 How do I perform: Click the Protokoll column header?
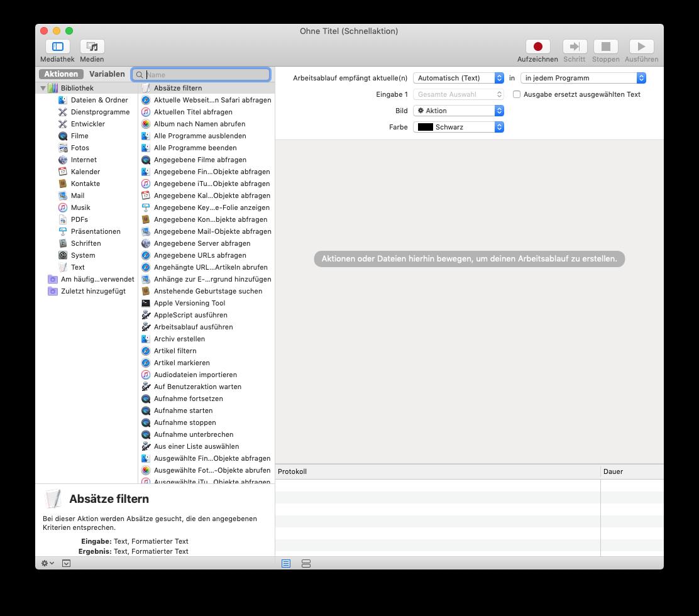coord(438,471)
